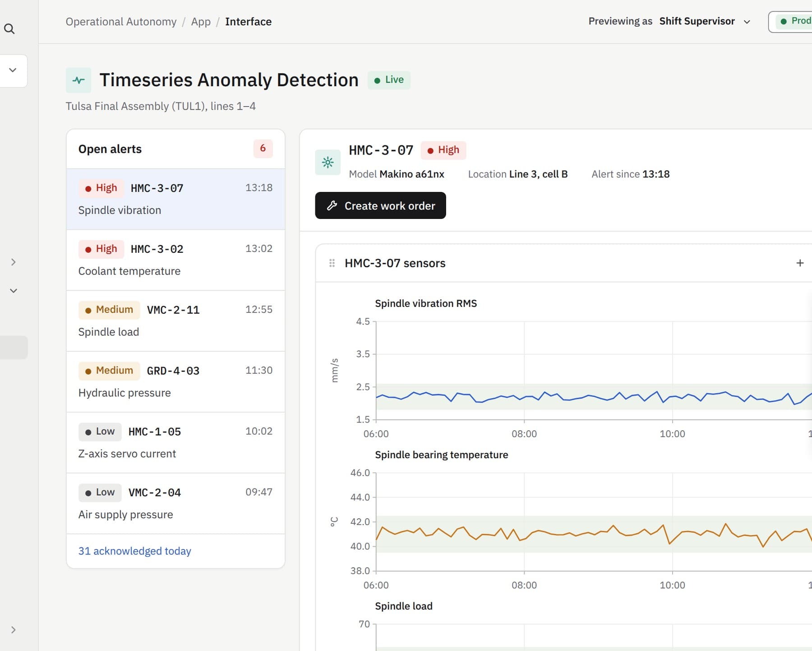The image size is (812, 651).
Task: Click the wrench icon in Create work order
Action: pos(332,206)
